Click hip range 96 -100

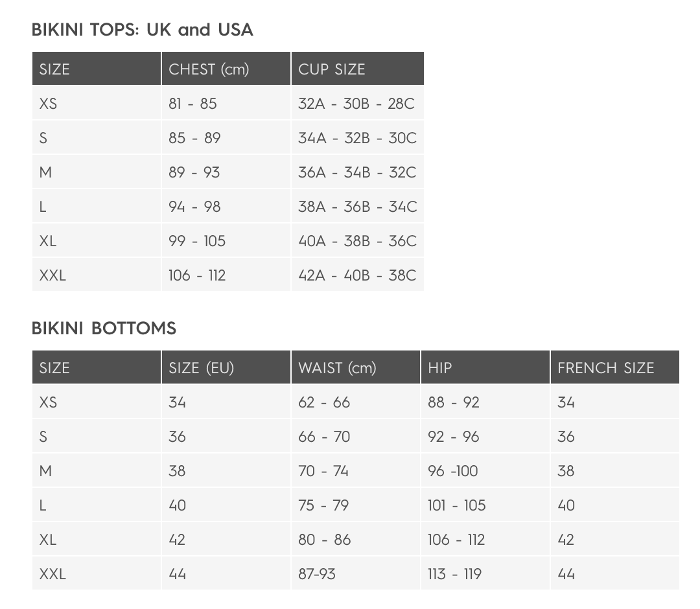click(453, 471)
